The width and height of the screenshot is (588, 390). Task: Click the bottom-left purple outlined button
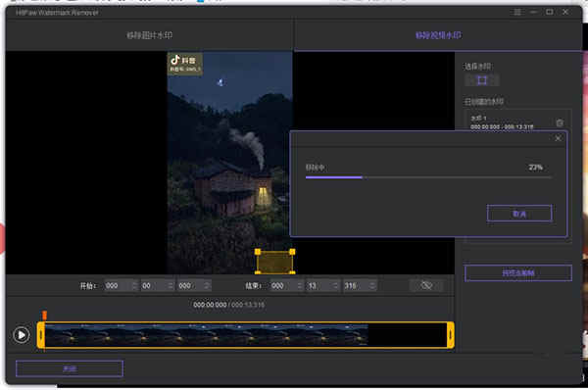coord(70,368)
